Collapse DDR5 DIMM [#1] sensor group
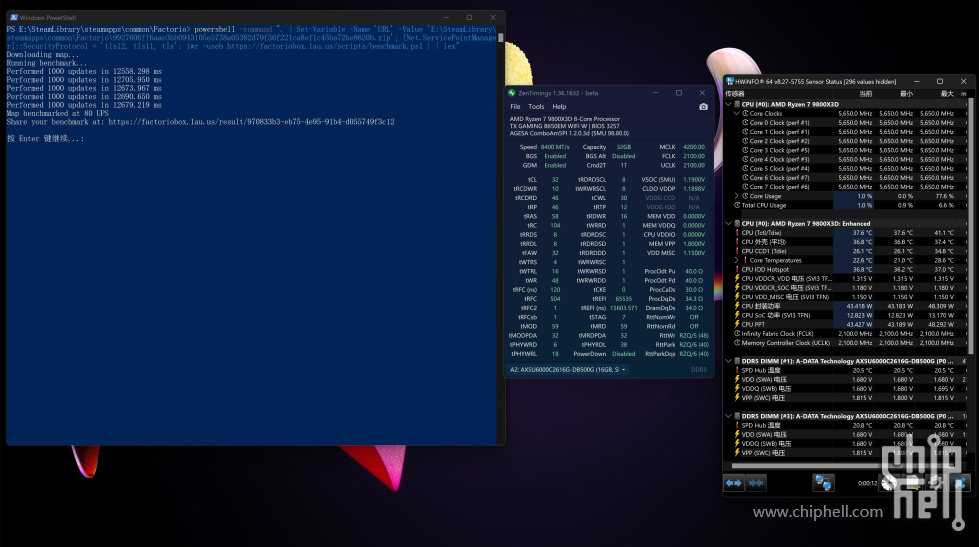 point(728,361)
